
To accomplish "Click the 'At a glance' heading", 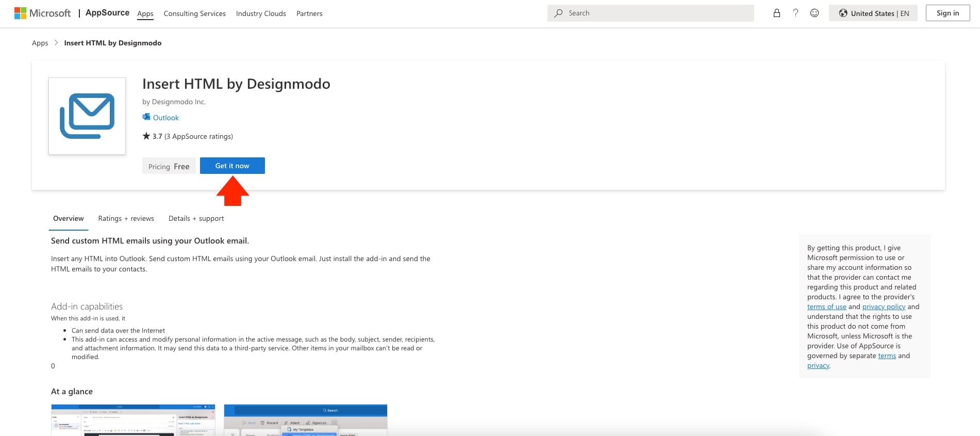I will [x=72, y=392].
